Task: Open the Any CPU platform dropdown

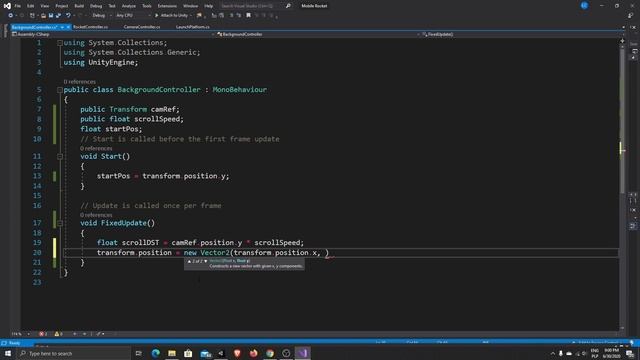Action: pos(133,16)
